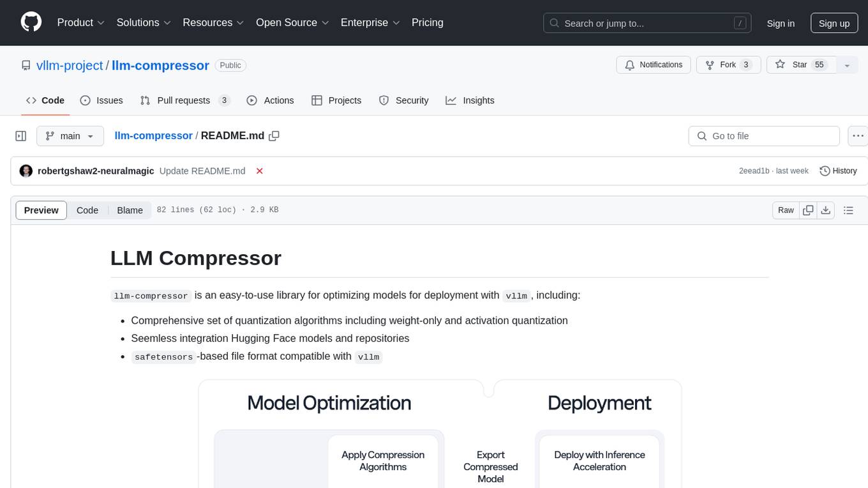Click the Notifications bell button
Viewport: 868px width, 488px height.
point(654,65)
